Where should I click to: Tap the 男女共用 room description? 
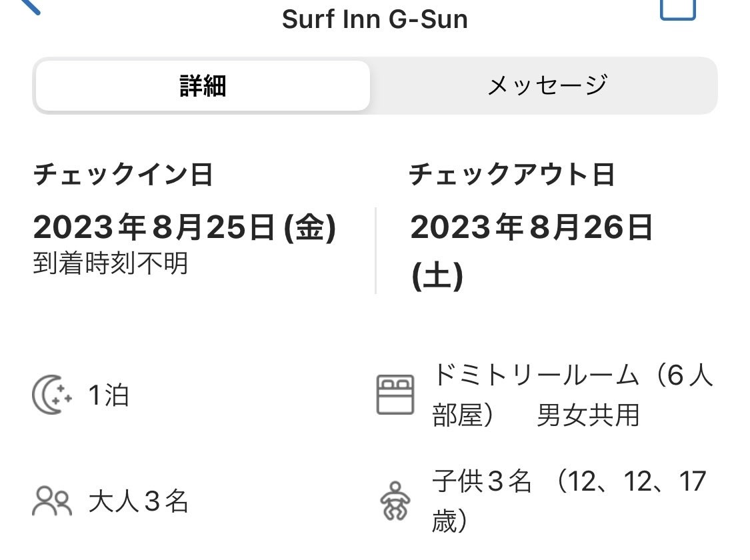coord(587,415)
